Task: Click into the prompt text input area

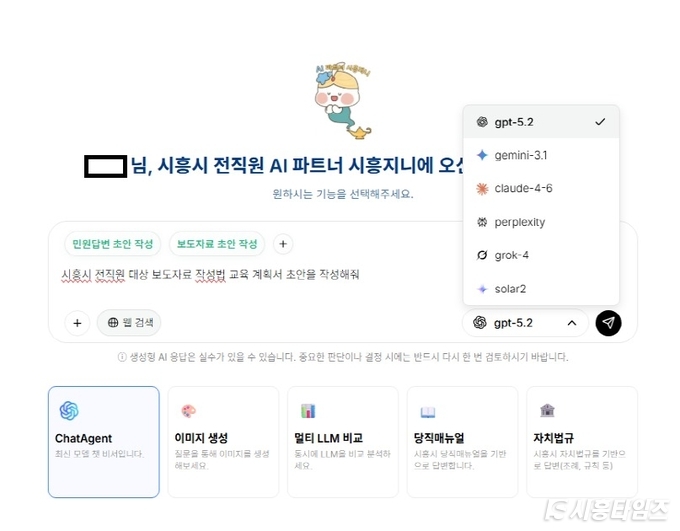Action: pos(260,281)
